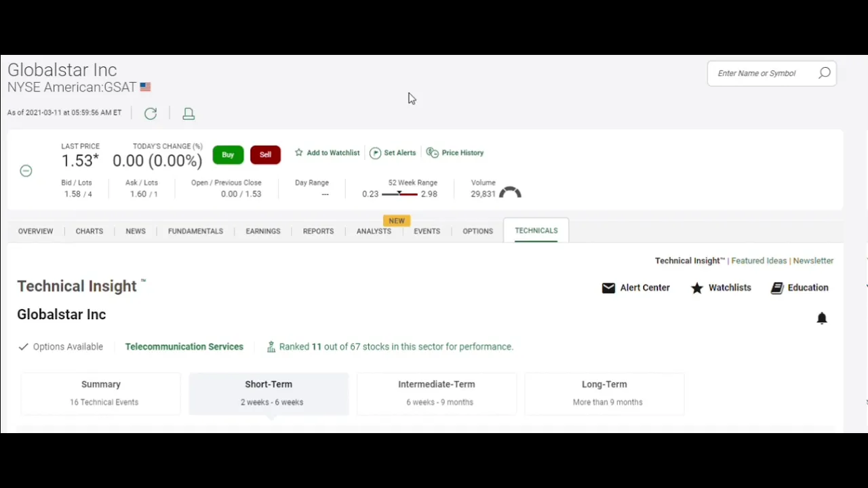Click the Education label
The width and height of the screenshot is (868, 488).
click(x=808, y=287)
